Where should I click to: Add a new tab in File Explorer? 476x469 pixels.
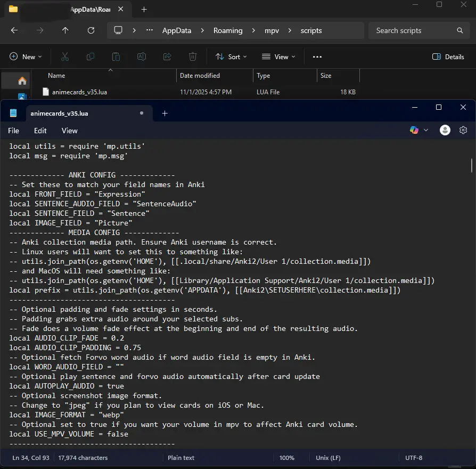pyautogui.click(x=144, y=10)
